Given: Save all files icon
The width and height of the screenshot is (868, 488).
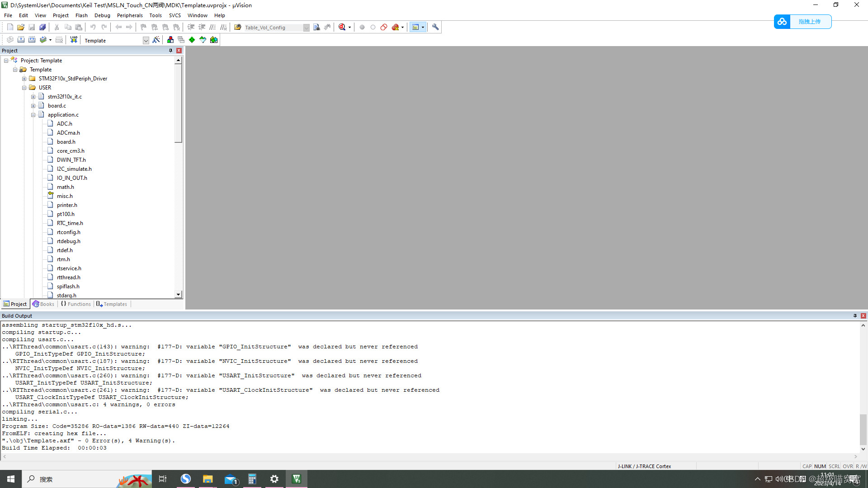Looking at the screenshot, I should (x=42, y=27).
